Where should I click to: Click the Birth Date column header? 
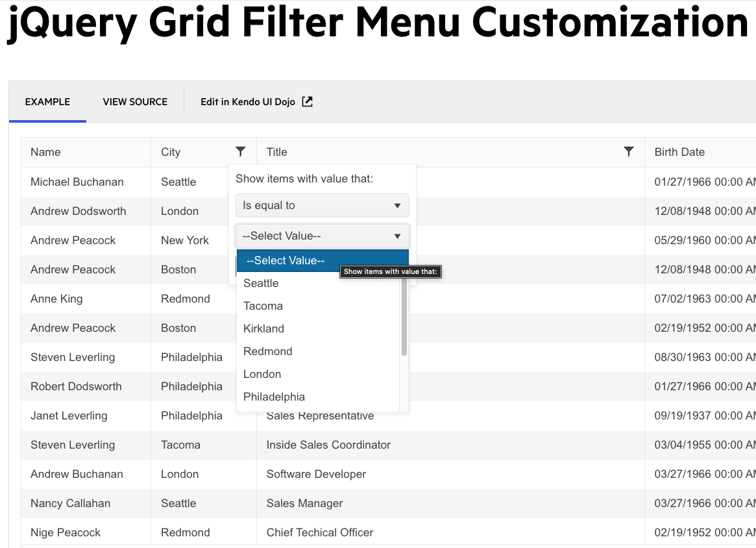[700, 152]
